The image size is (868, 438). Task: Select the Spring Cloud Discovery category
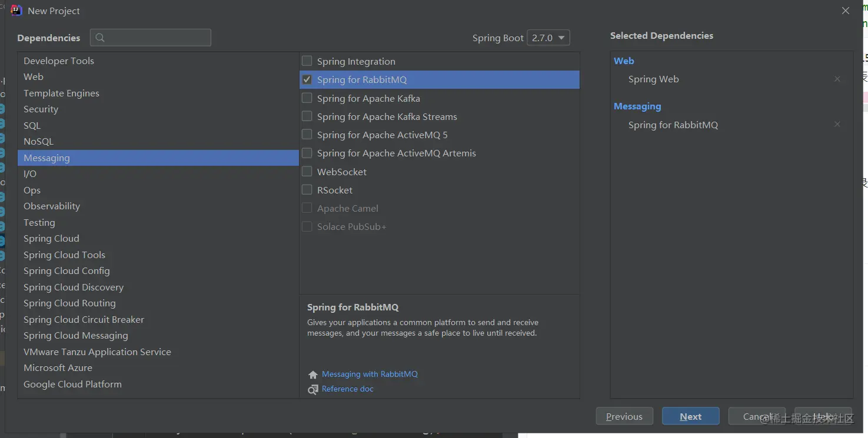click(x=158, y=287)
